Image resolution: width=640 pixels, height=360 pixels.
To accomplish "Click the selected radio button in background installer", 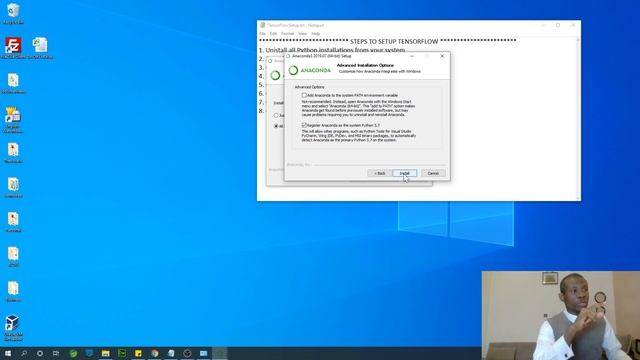I will click(276, 127).
